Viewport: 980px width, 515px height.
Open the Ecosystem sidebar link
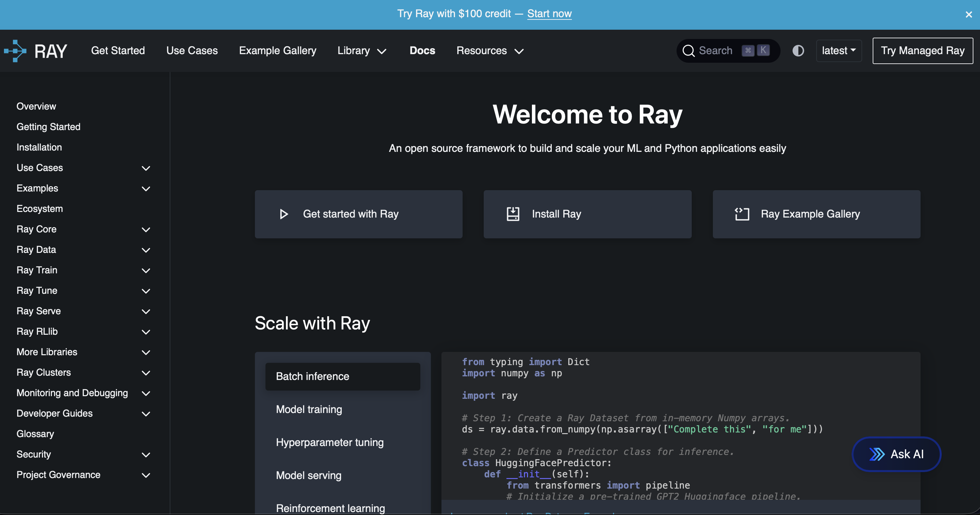coord(40,209)
